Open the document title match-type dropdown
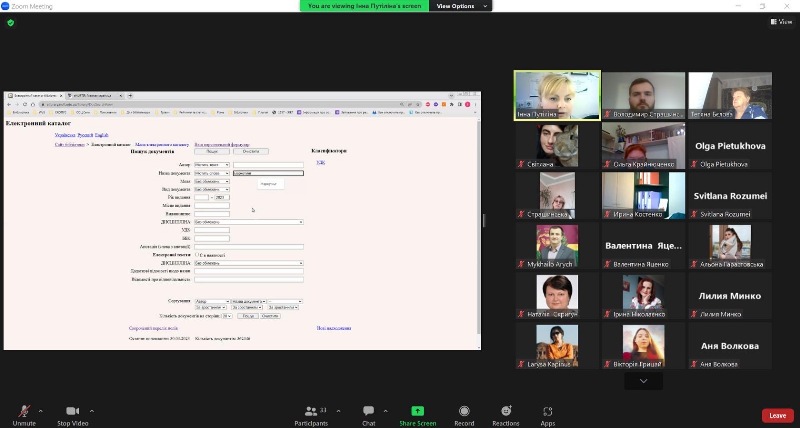800x428 pixels. pyautogui.click(x=212, y=173)
